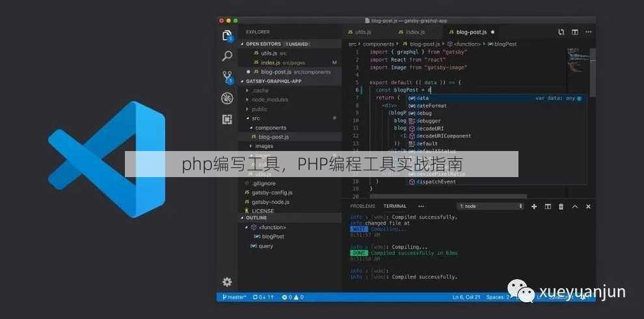Click the green macOS window zoom button
644x319 pixels.
click(235, 21)
